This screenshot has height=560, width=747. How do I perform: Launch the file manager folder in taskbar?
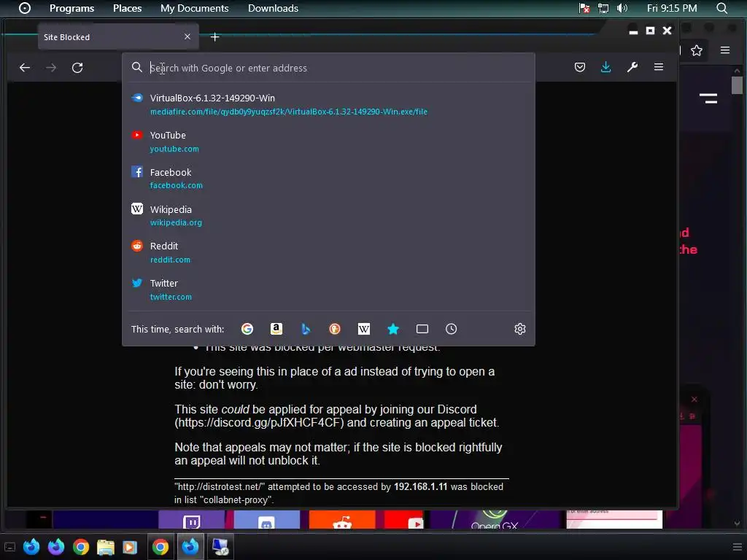pyautogui.click(x=106, y=547)
